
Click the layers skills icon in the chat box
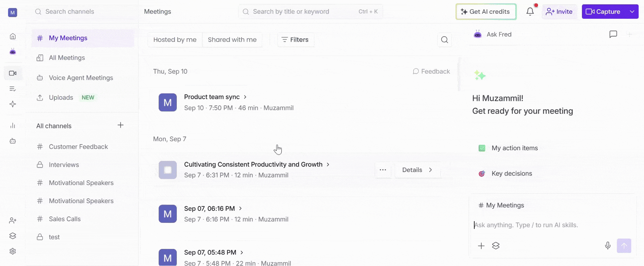pos(496,246)
